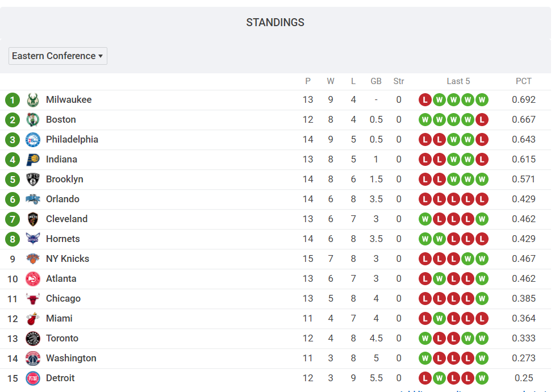
Task: Click the Philadelphia 76ers logo
Action: coord(32,140)
